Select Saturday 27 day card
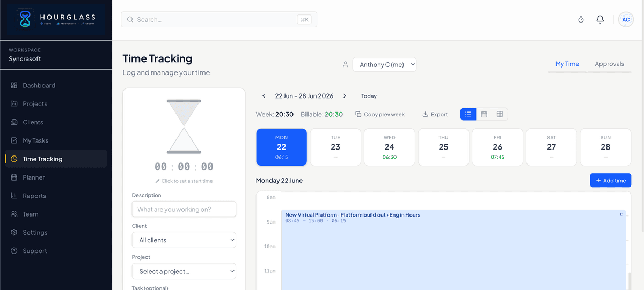Image resolution: width=644 pixels, height=290 pixels. click(551, 147)
